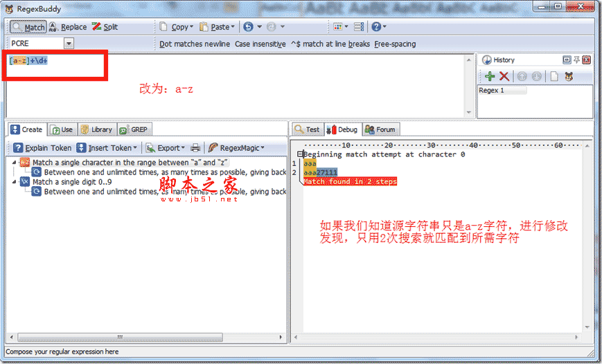The image size is (602, 364).
Task: Click the view options list icon
Action: tap(359, 27)
